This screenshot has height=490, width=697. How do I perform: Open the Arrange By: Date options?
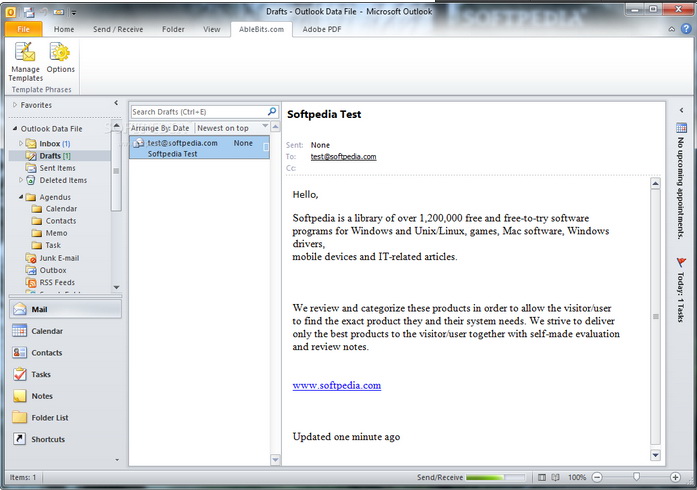160,128
